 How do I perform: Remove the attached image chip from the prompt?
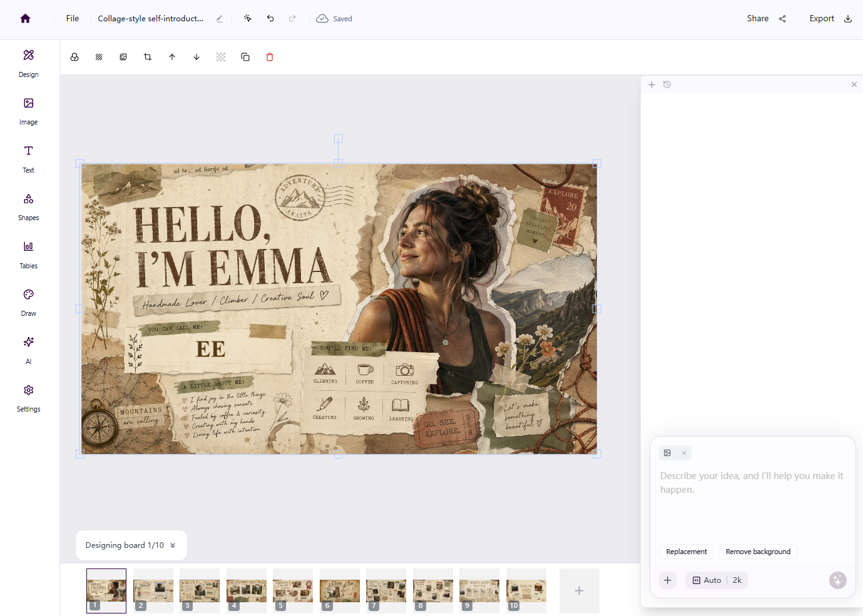point(684,453)
